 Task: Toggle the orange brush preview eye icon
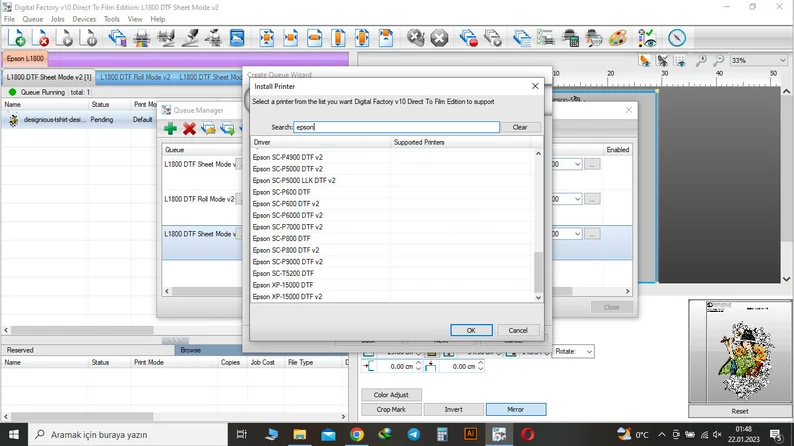(x=645, y=61)
